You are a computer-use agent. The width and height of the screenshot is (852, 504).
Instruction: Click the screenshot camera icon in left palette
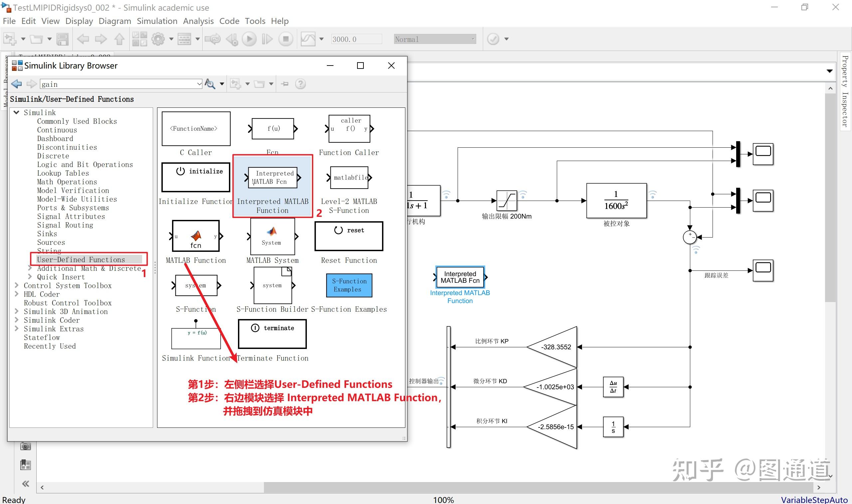pyautogui.click(x=26, y=446)
